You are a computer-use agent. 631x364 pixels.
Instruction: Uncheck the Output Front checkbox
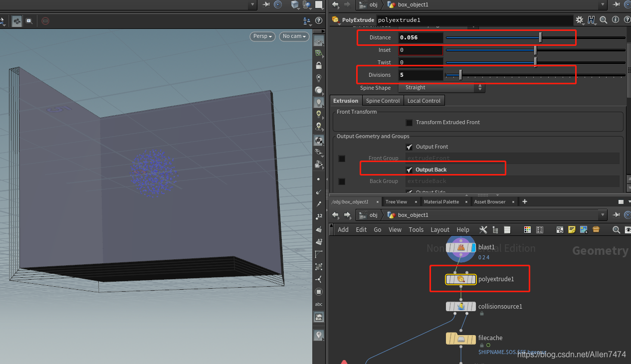409,147
